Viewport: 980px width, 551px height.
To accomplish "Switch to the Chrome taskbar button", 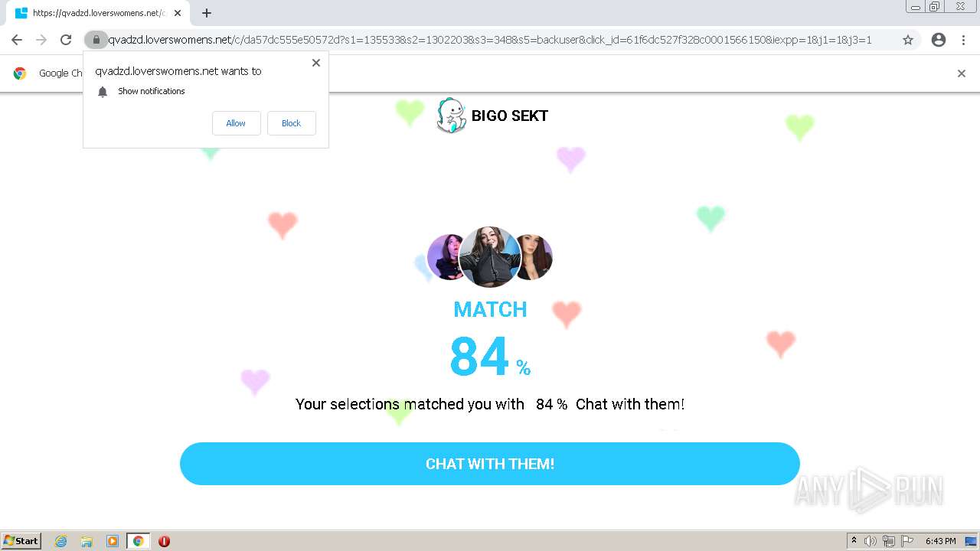I will pyautogui.click(x=139, y=541).
